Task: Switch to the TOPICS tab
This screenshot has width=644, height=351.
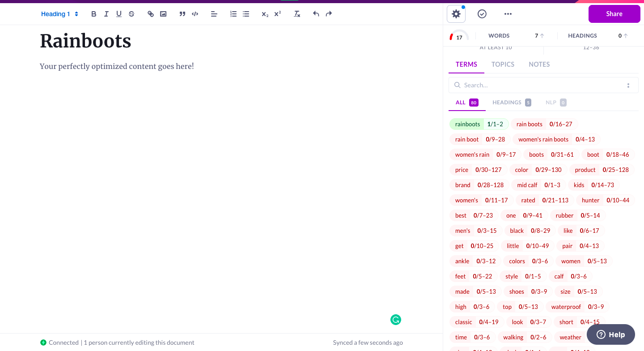Action: tap(503, 64)
